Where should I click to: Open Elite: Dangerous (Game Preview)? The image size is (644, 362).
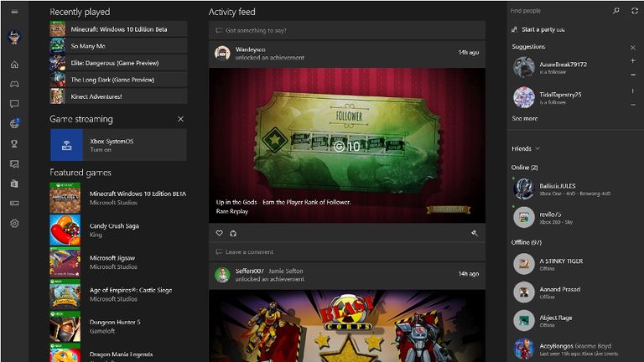(118, 63)
